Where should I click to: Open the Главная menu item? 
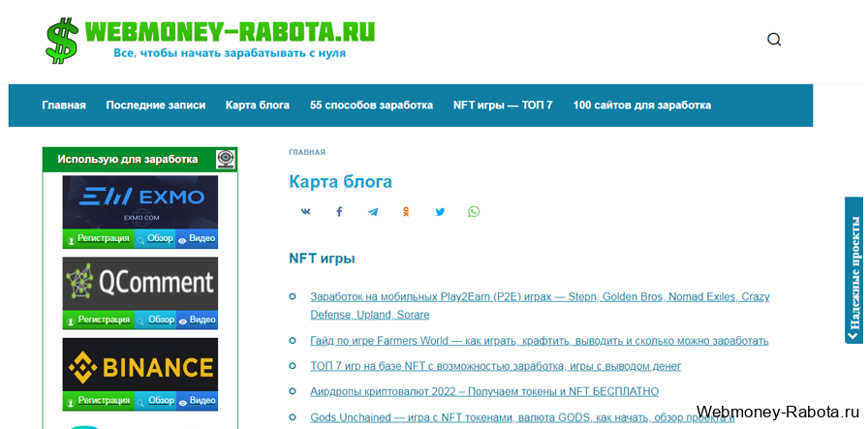point(64,106)
